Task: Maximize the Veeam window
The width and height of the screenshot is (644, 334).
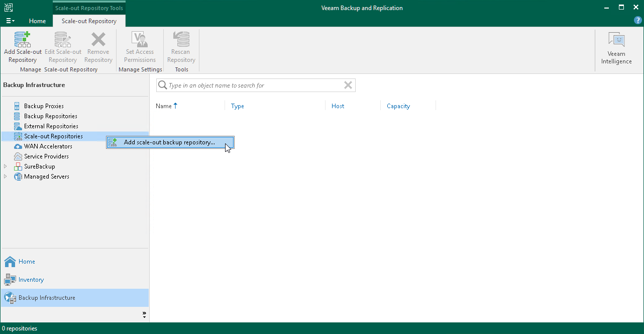Action: pyautogui.click(x=621, y=8)
